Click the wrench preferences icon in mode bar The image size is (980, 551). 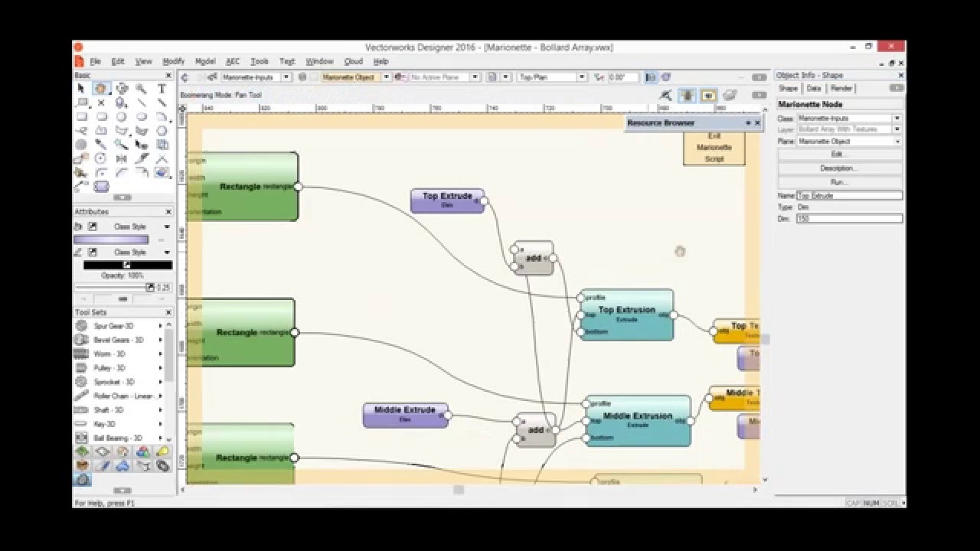pyautogui.click(x=665, y=96)
